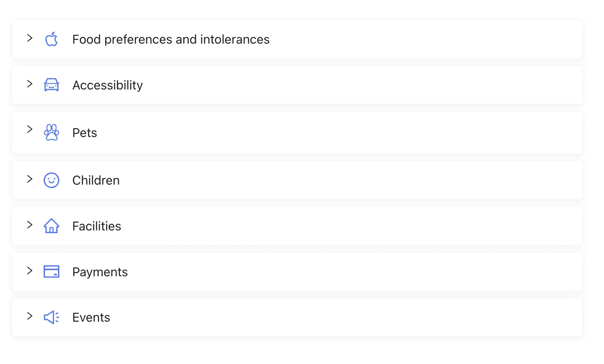Click the apple icon for Food preferences
604x364 pixels.
pos(51,39)
